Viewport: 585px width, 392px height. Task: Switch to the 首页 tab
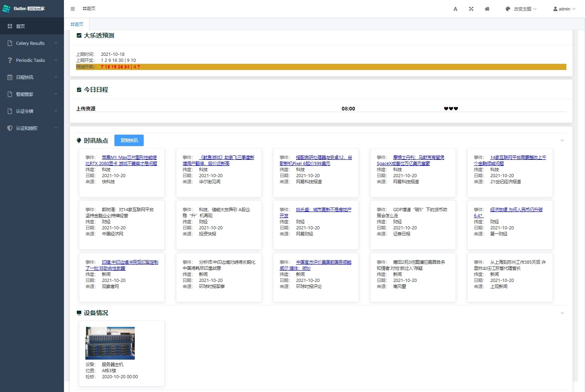click(77, 24)
